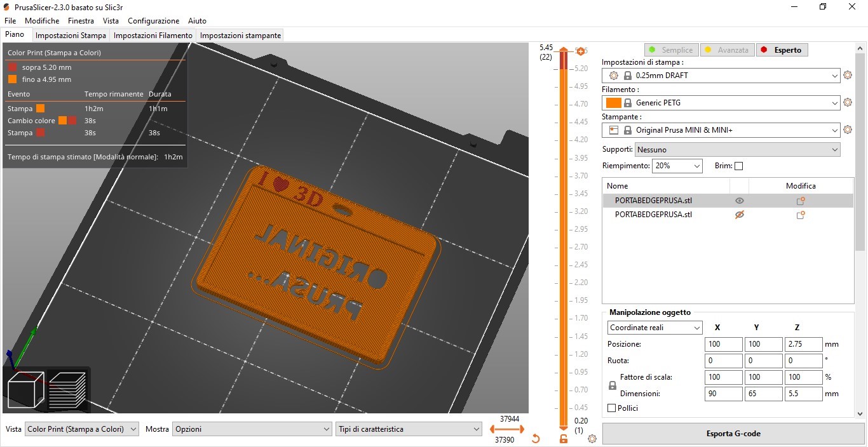Switch to Avanzata mode
The image size is (868, 447).
[727, 50]
